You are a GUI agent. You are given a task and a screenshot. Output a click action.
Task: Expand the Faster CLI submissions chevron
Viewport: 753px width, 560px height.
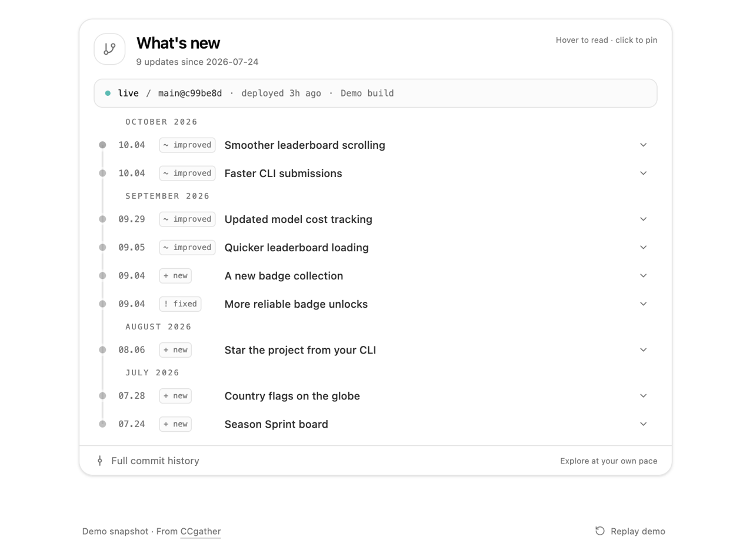coord(643,173)
